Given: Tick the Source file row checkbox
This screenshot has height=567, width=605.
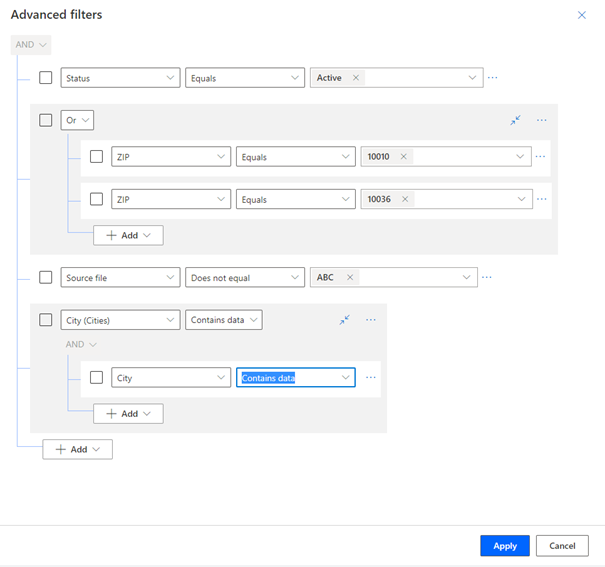Looking at the screenshot, I should [x=46, y=277].
